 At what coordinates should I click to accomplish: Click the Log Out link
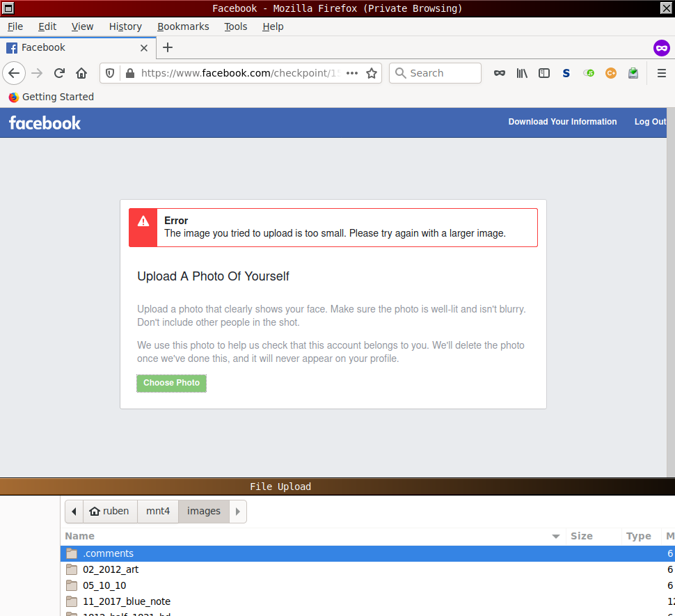650,122
